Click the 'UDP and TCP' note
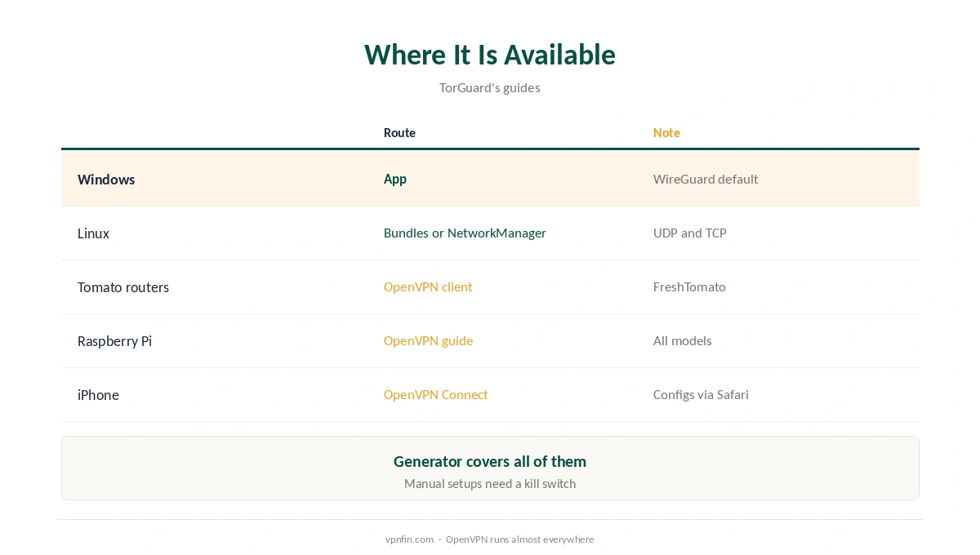Image resolution: width=980 pixels, height=555 pixels. pos(690,233)
